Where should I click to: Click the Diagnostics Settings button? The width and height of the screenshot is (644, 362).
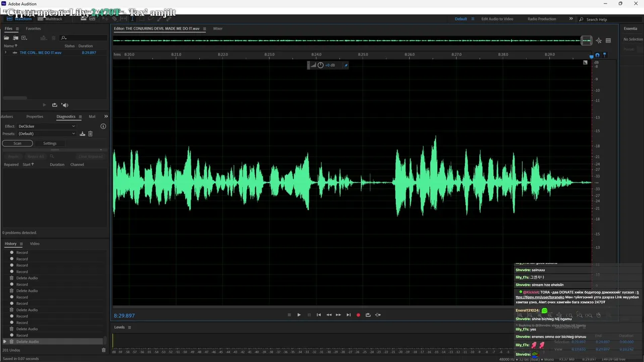(50, 143)
